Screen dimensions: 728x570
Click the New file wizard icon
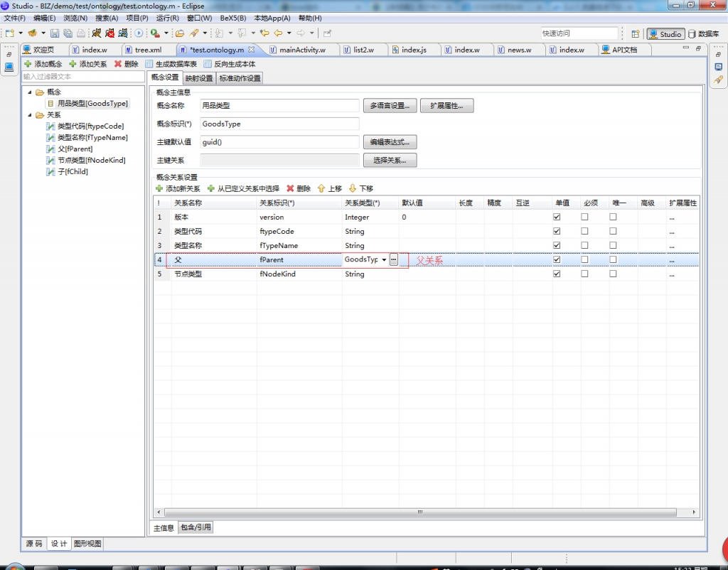click(10, 33)
